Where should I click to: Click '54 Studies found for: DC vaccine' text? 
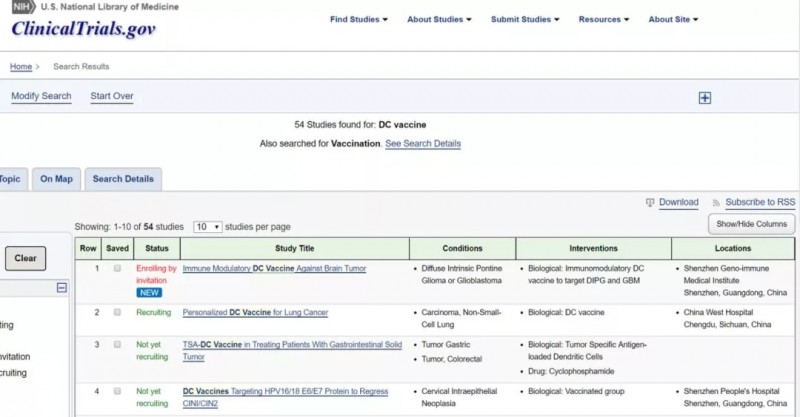pyautogui.click(x=360, y=125)
